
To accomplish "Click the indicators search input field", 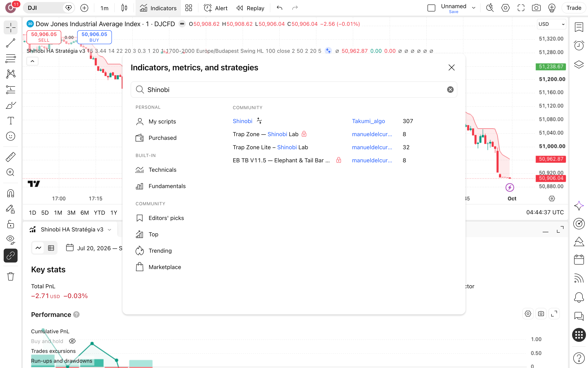I will 294,90.
